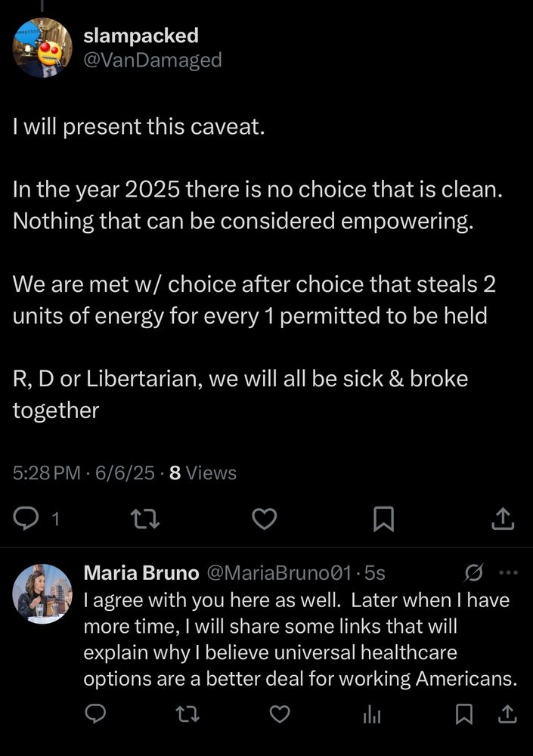The image size is (533, 756).
Task: Repost slampacked's main post
Action: click(x=141, y=518)
